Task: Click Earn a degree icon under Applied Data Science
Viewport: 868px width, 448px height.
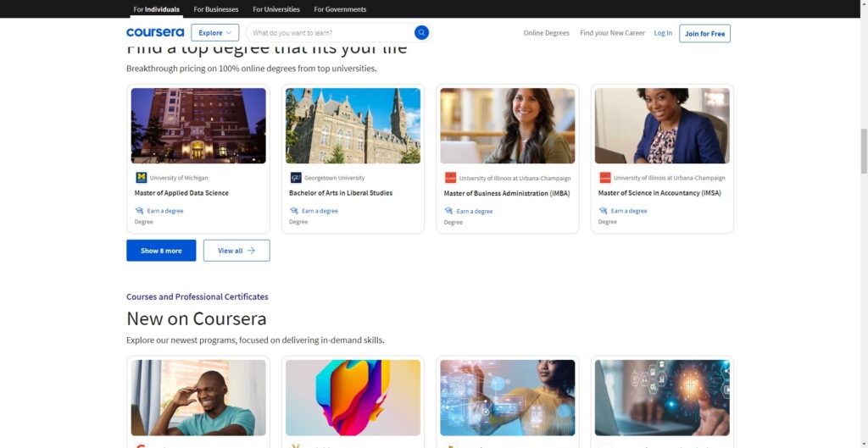Action: click(139, 211)
